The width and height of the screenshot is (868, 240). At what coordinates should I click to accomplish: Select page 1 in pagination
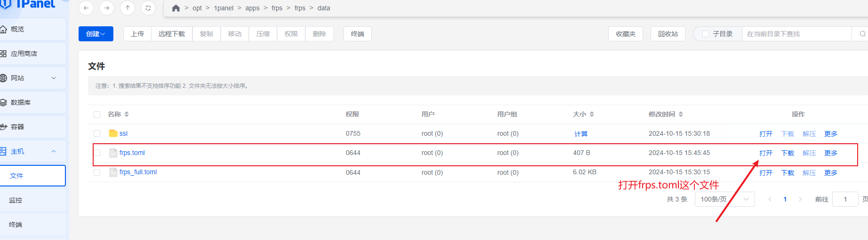click(785, 199)
